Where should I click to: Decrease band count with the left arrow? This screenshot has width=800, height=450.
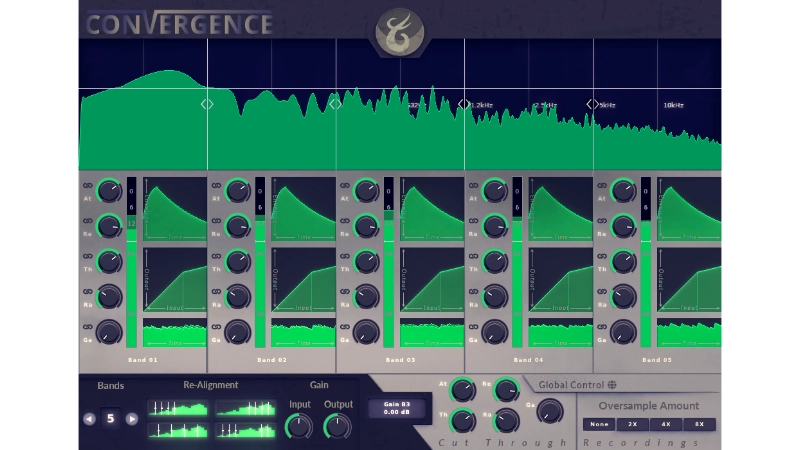click(x=89, y=419)
